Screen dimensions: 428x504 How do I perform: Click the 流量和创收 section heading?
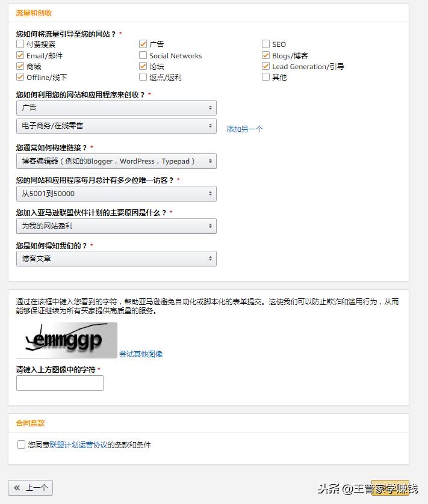pos(34,13)
